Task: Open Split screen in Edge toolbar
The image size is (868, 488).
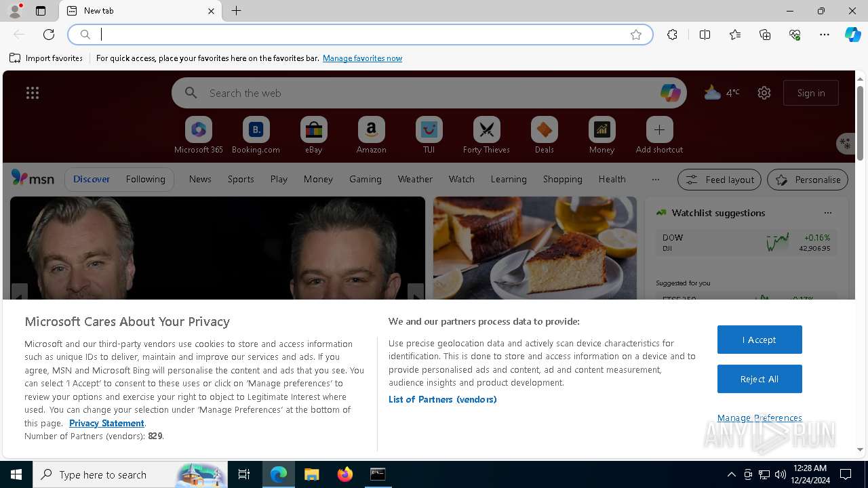Action: pos(705,35)
